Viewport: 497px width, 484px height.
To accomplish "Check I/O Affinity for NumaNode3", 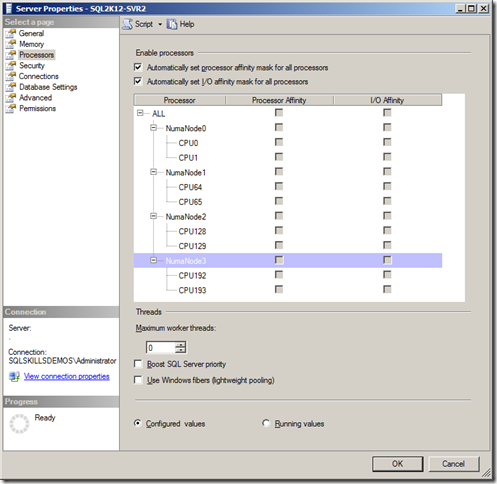I will 387,260.
